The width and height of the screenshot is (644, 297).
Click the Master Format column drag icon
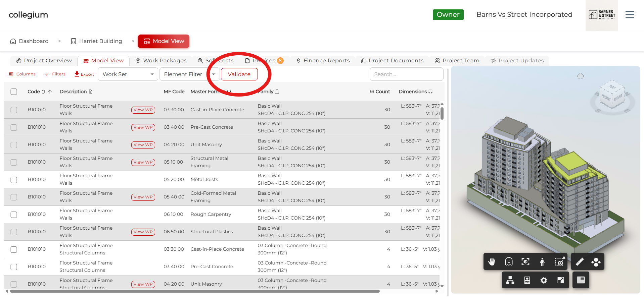229,91
